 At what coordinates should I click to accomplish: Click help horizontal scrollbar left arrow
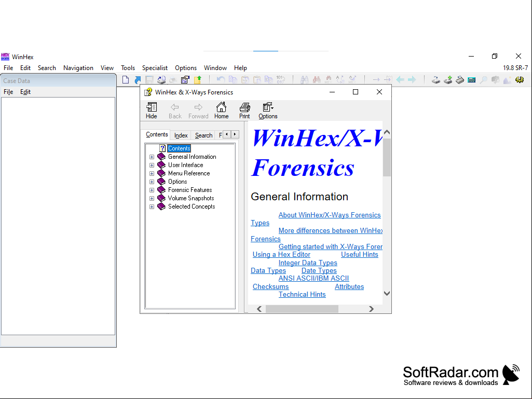click(259, 309)
